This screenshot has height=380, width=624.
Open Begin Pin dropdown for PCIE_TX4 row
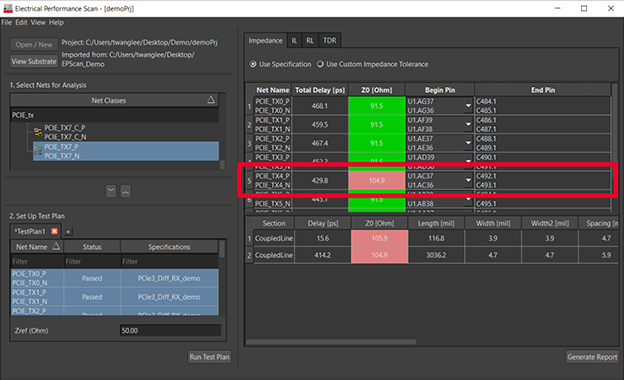click(468, 180)
